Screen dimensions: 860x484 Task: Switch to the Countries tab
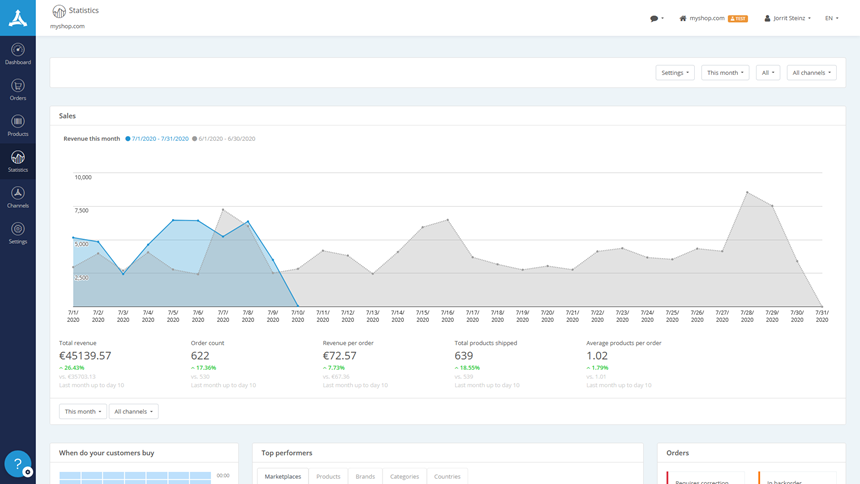click(x=447, y=476)
